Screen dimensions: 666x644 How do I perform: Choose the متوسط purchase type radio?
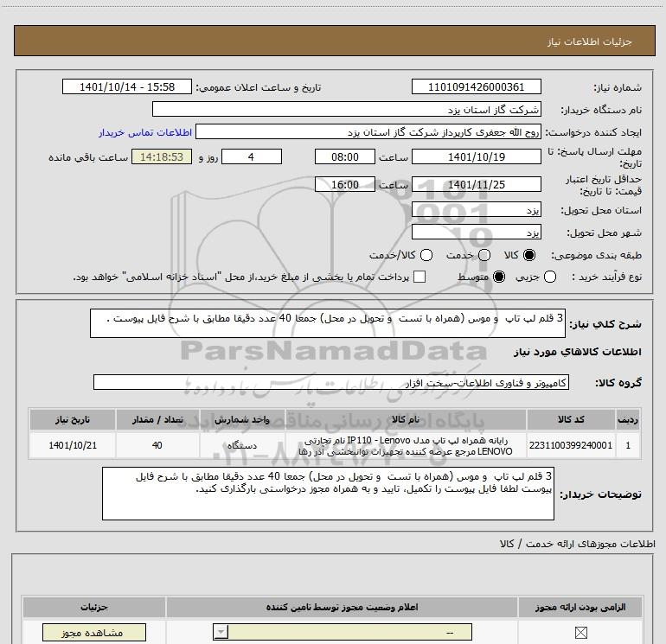pyautogui.click(x=499, y=277)
